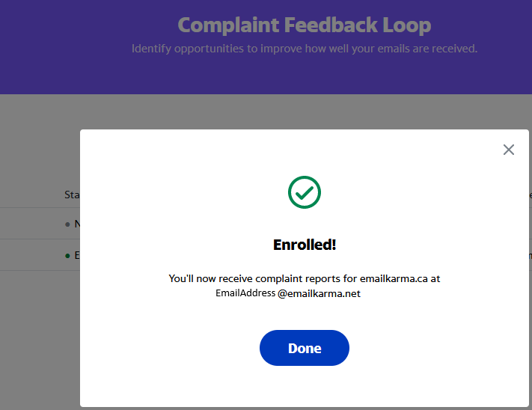This screenshot has width=532, height=410.
Task: Click the purple header banner background
Action: (68, 47)
